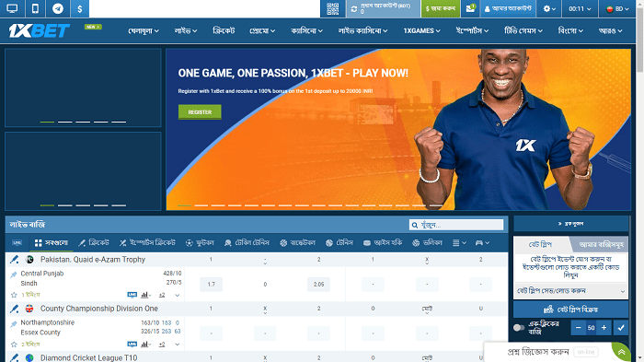Screen dimensions: 644x362
Task: Open the Telegram channel icon
Action: point(58,8)
